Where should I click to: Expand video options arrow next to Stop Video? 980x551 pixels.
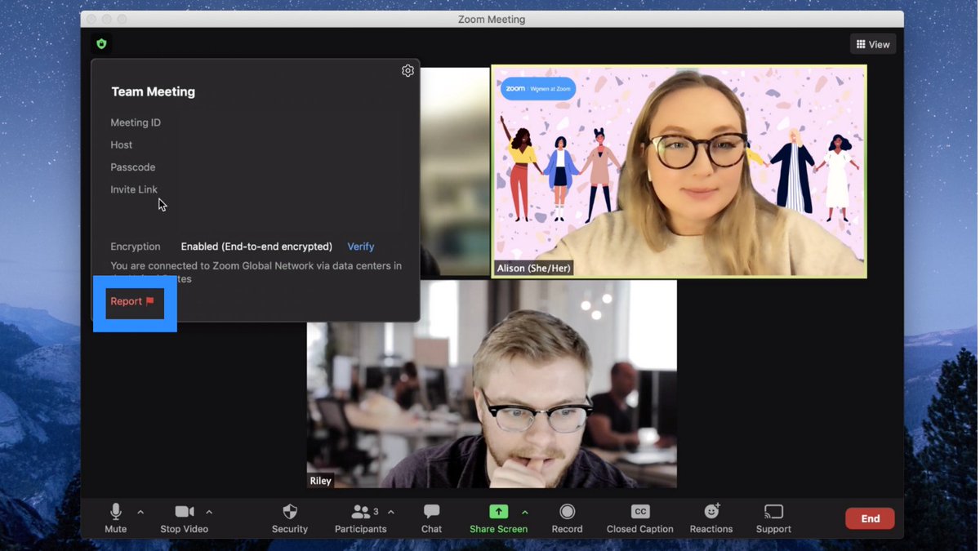[209, 513]
